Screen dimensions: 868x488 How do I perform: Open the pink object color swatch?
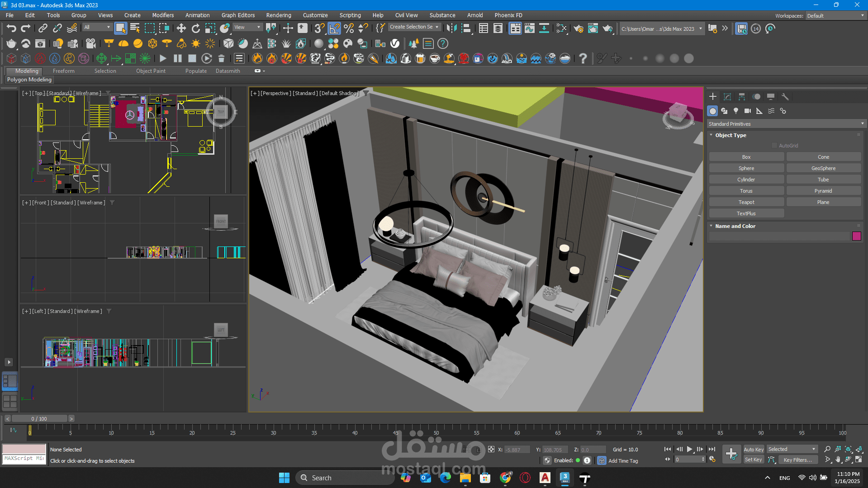pos(856,236)
